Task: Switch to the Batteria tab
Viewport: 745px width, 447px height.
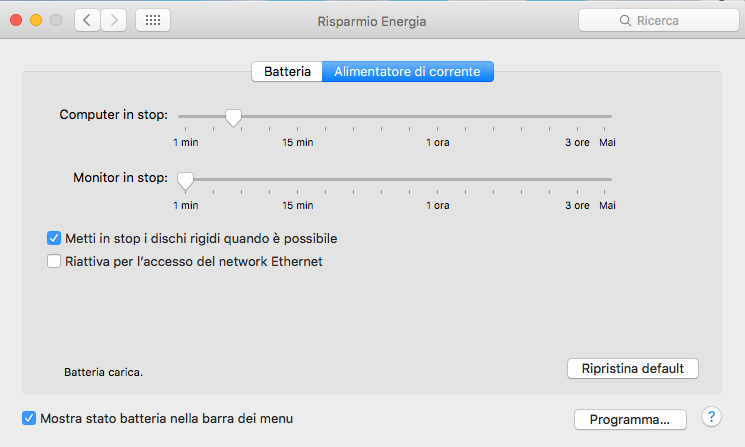Action: tap(287, 72)
